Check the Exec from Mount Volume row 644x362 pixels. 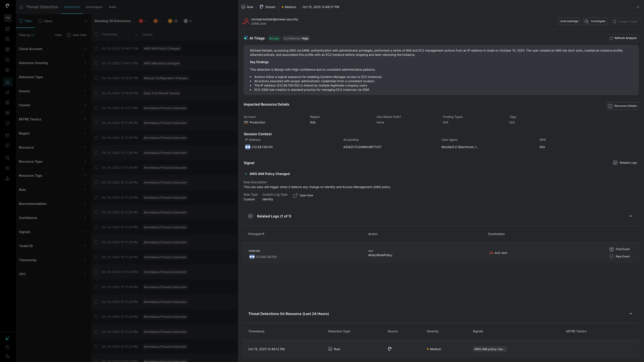(96, 93)
